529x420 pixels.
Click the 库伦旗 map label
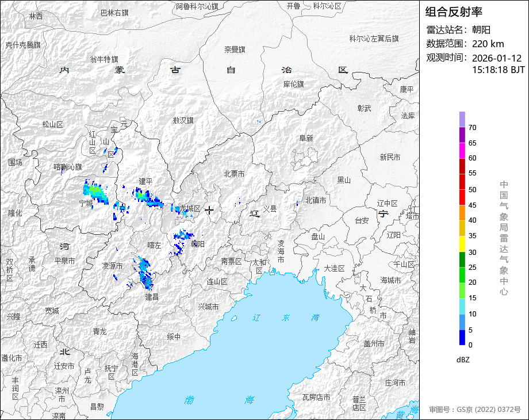(293, 85)
